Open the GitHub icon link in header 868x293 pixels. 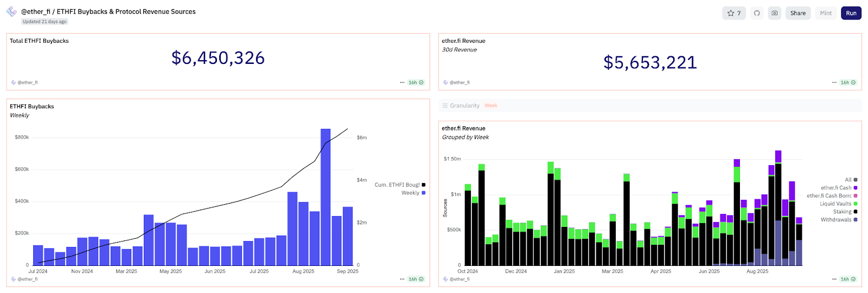(x=757, y=13)
